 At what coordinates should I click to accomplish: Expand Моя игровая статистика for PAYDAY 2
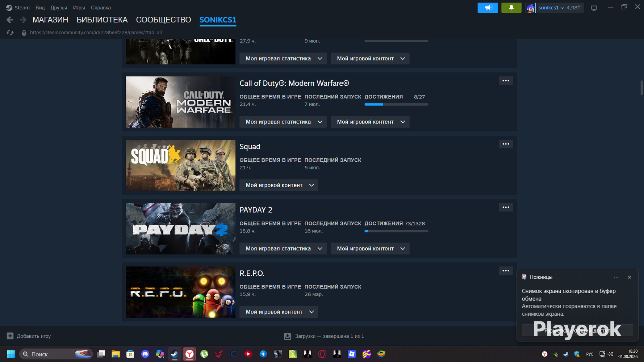[x=283, y=249]
